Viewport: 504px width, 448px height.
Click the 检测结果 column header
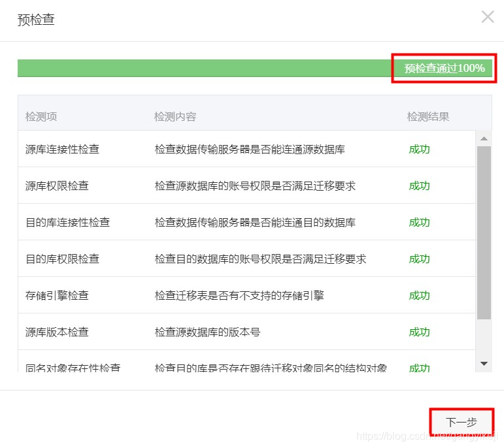(428, 116)
